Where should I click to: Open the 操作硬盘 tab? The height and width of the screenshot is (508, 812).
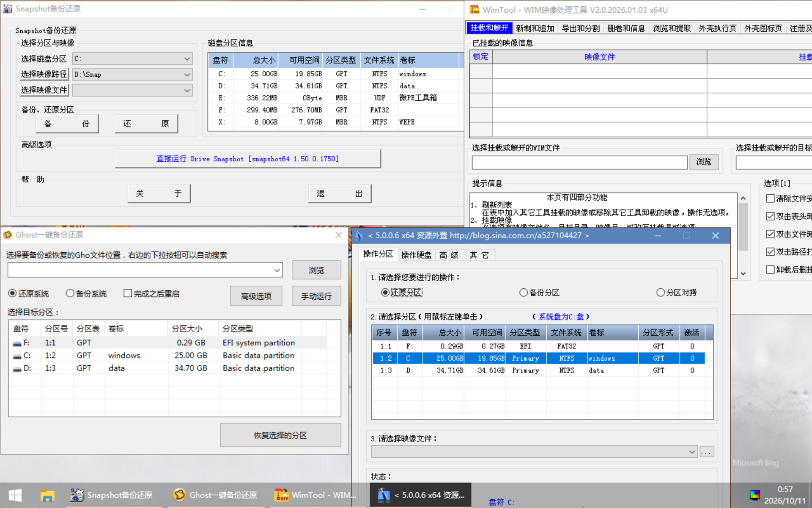[x=416, y=255]
